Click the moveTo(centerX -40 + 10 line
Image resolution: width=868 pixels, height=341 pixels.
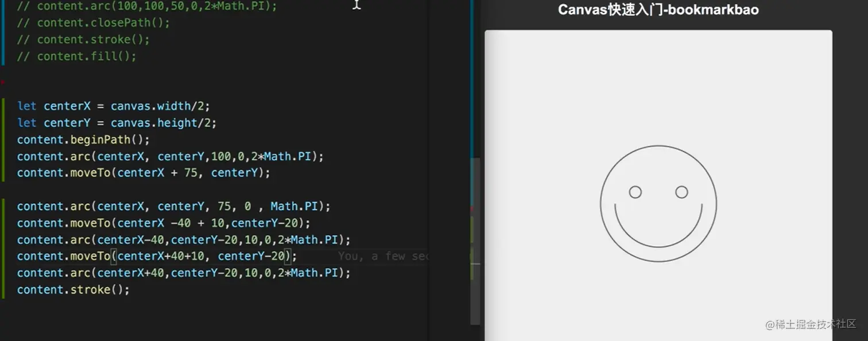(164, 223)
